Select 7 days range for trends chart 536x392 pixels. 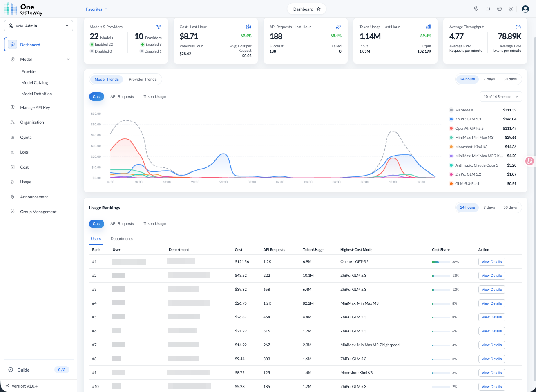489,79
